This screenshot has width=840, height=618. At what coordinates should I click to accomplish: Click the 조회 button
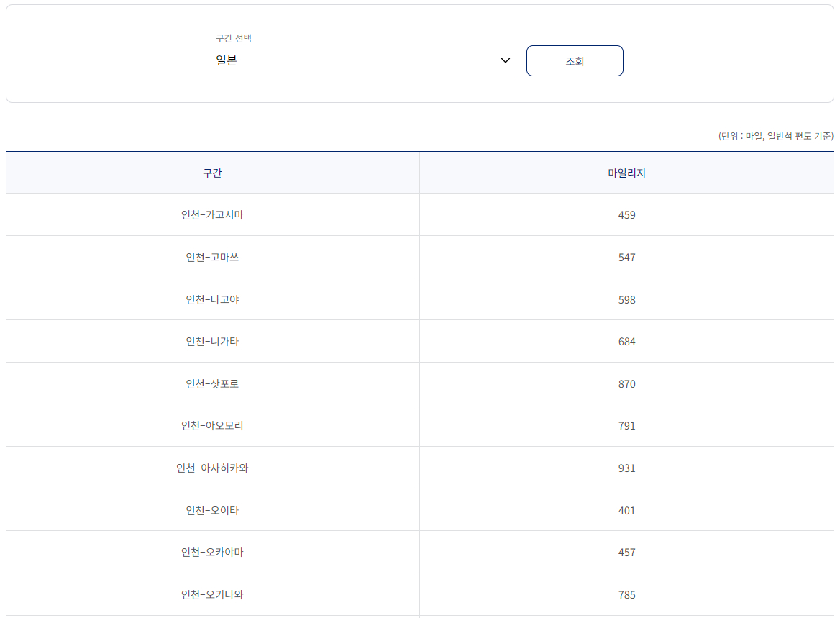[x=575, y=60]
